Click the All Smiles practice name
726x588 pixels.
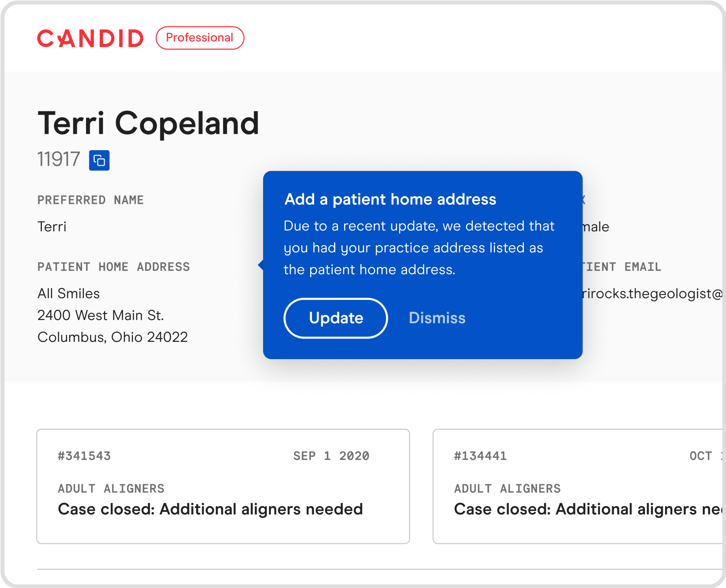tap(69, 294)
